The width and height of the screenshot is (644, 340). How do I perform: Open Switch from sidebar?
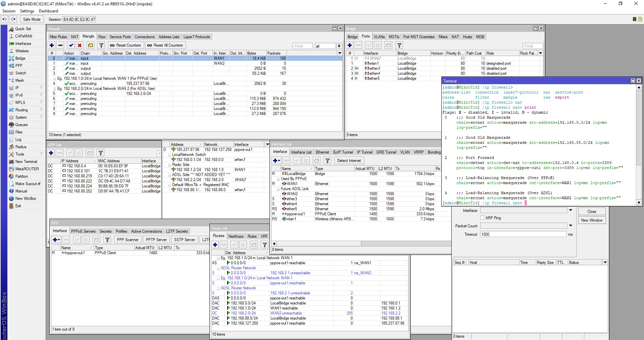coord(20,73)
